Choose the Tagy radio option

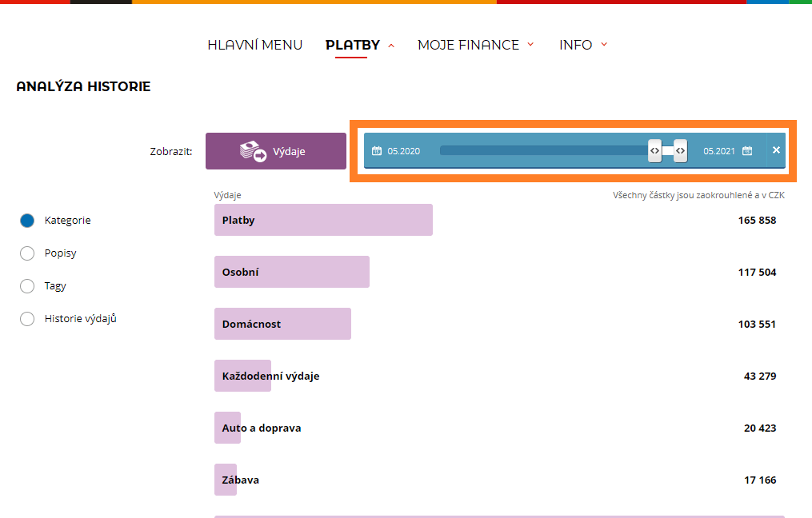27,286
